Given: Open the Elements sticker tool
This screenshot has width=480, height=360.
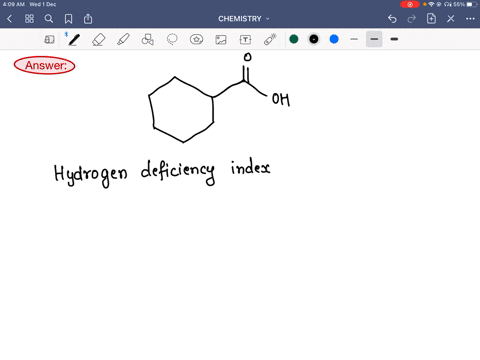Looking at the screenshot, I should (x=196, y=39).
